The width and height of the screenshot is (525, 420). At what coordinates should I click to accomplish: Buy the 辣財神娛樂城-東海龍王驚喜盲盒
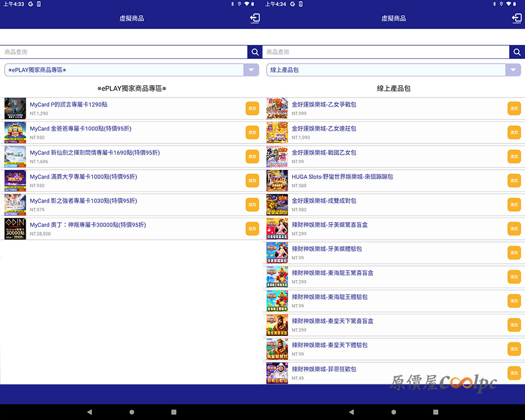[514, 277]
